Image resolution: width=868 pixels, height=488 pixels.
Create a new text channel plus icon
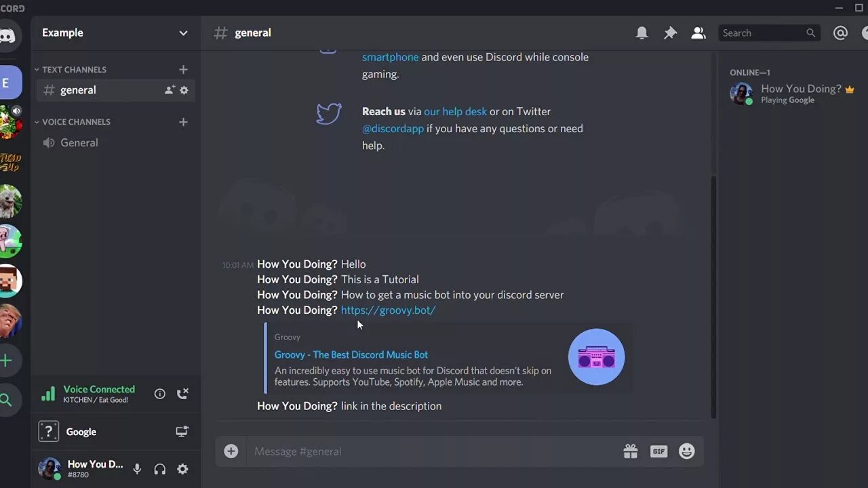click(183, 69)
